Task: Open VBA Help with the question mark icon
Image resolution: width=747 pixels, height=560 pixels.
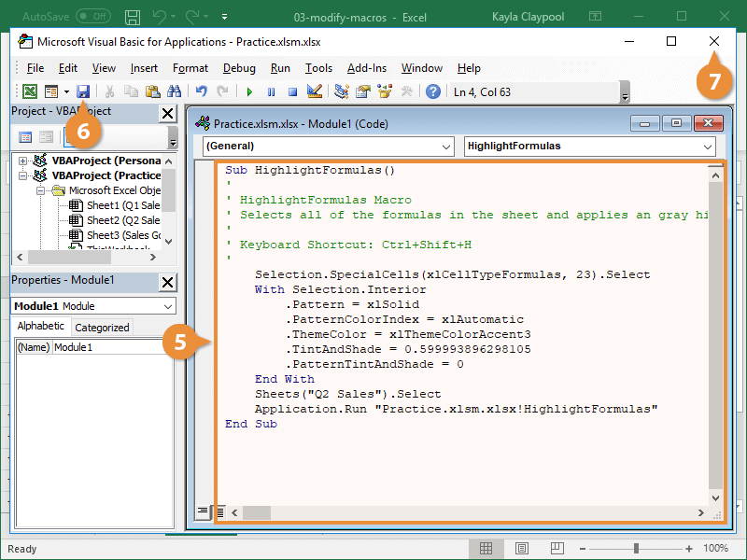Action: tap(433, 91)
